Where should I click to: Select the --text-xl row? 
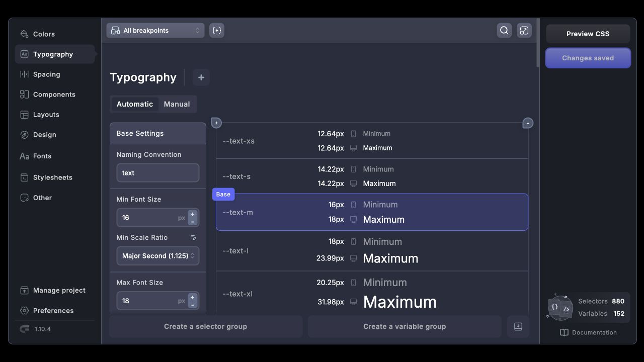[372, 294]
